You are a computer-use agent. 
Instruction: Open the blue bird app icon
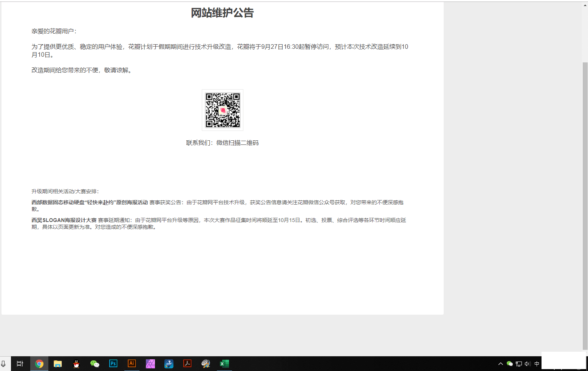click(x=169, y=364)
